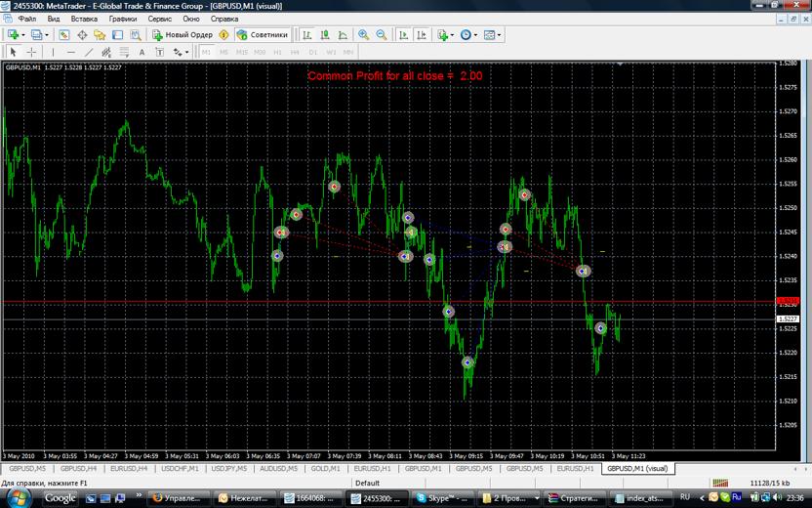Toggle chart Auto Scroll
The height and width of the screenshot is (508, 812).
tap(403, 35)
